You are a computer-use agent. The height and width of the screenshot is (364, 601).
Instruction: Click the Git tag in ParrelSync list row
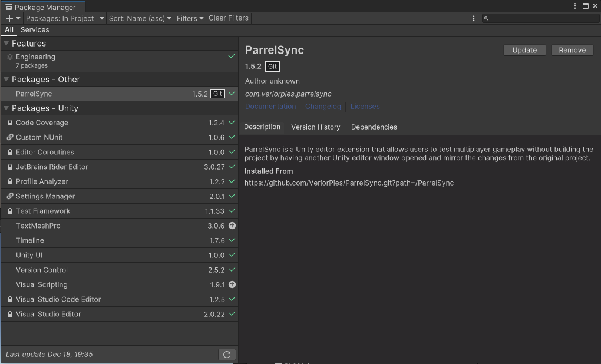point(217,94)
